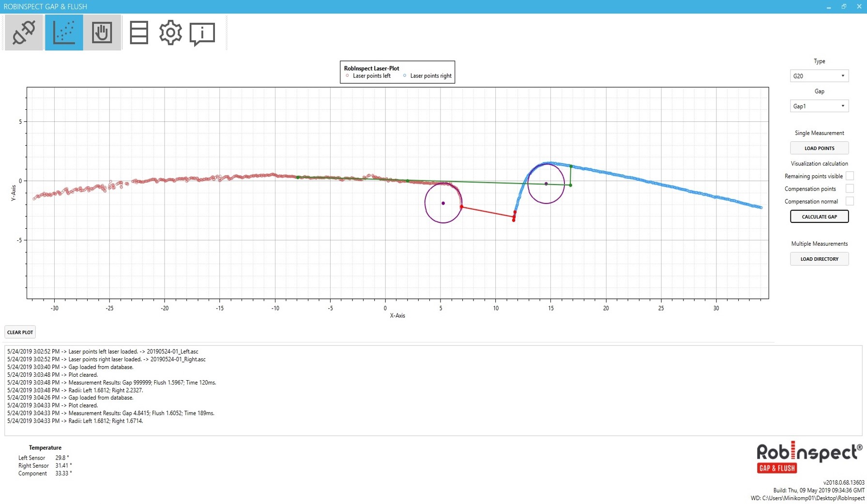
Task: Open the database list icon
Action: 139,33
